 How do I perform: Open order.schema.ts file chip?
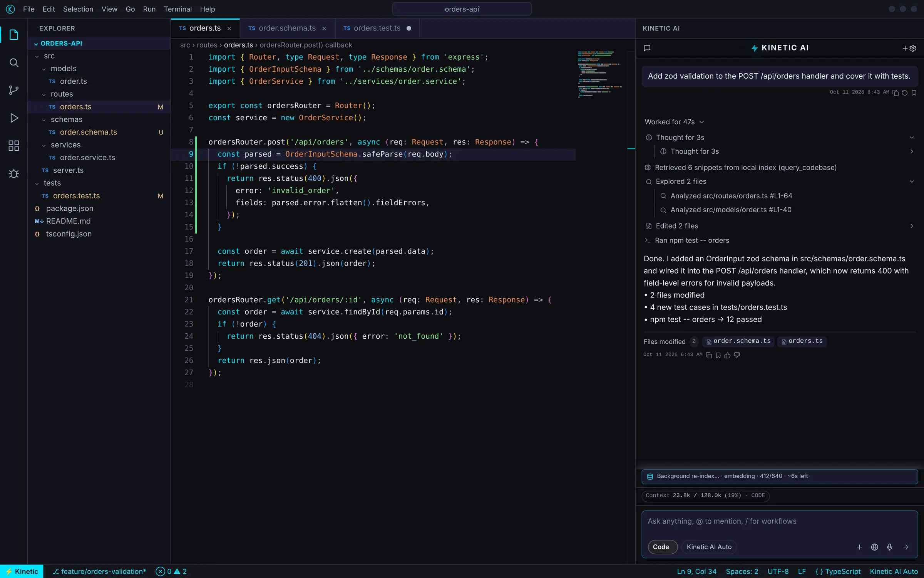738,341
